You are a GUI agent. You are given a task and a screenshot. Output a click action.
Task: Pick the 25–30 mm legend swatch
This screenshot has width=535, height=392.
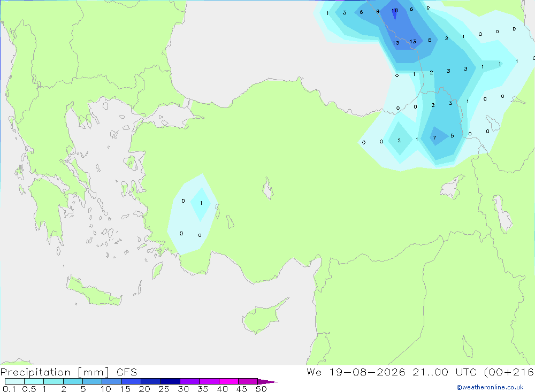coord(170,381)
